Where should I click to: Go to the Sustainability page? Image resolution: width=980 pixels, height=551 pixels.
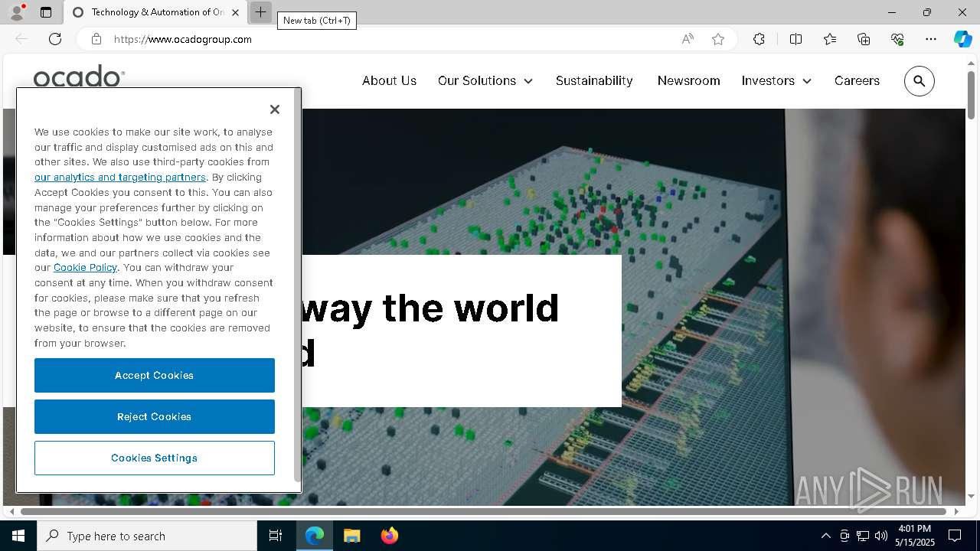[x=594, y=80]
